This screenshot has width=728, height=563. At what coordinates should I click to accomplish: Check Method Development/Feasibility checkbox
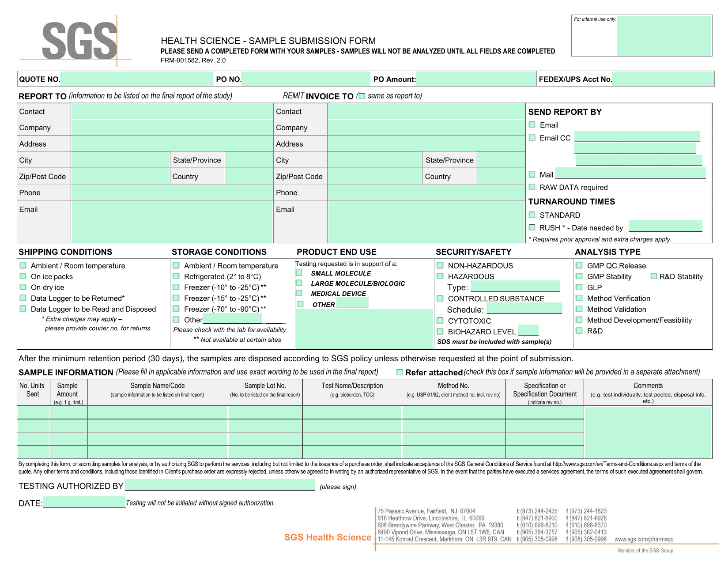pyautogui.click(x=579, y=320)
